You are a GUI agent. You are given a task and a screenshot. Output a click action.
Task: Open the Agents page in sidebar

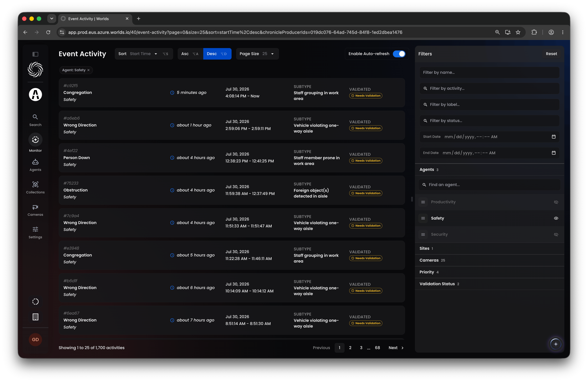point(35,165)
